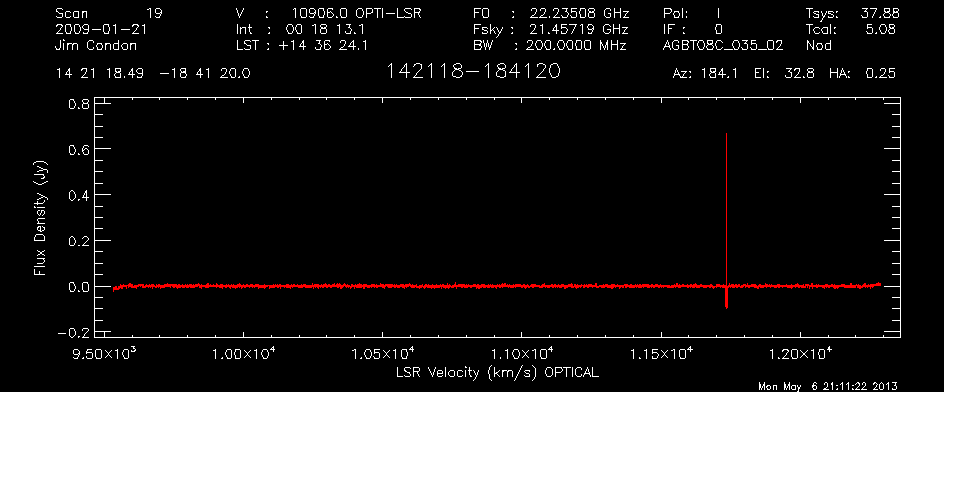The width and height of the screenshot is (962, 490).
Task: Click the F0 value 22.23508 GHz
Action: [579, 13]
